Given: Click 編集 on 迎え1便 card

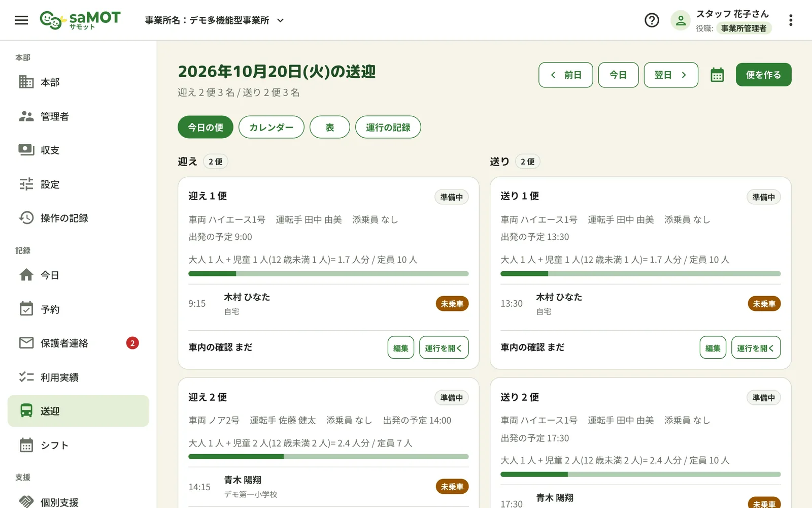Looking at the screenshot, I should 401,347.
